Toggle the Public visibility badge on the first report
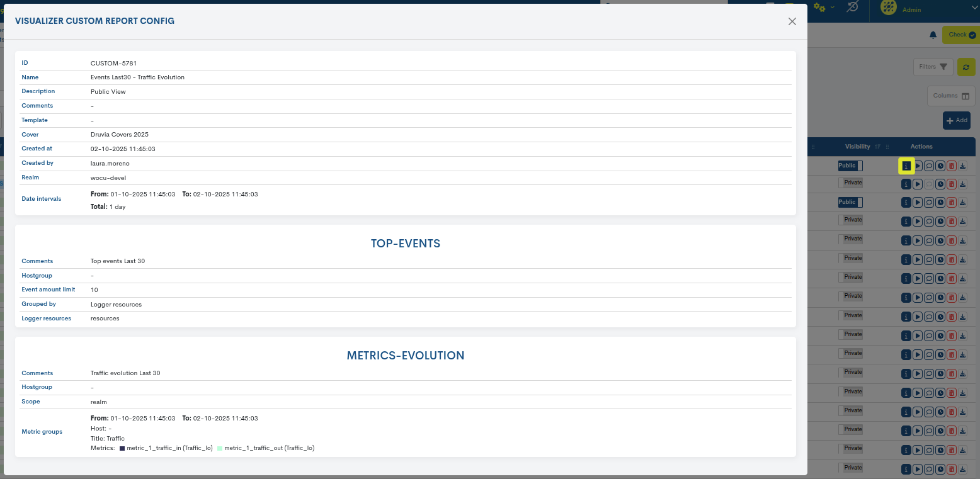980x479 pixels. (850, 165)
